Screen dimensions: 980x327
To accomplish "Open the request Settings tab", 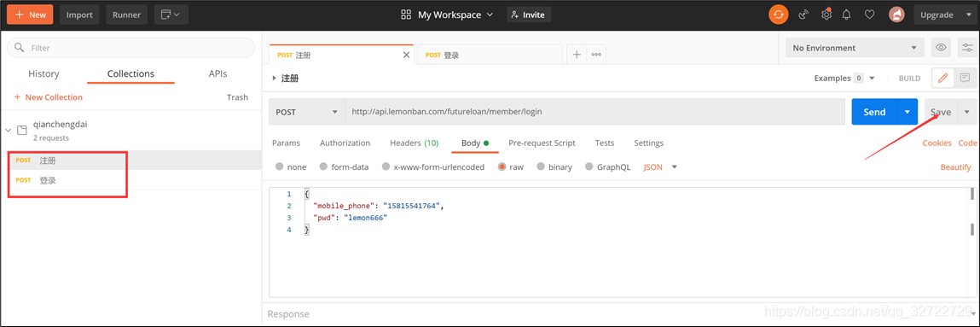I will point(649,143).
